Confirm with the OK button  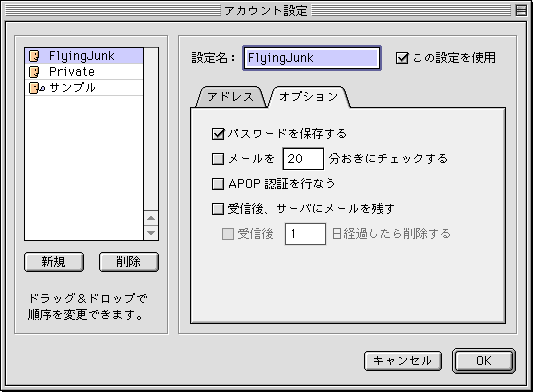click(x=484, y=361)
